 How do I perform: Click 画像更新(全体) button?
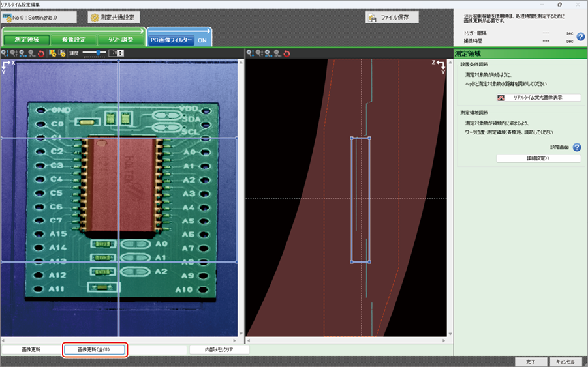[x=94, y=349]
